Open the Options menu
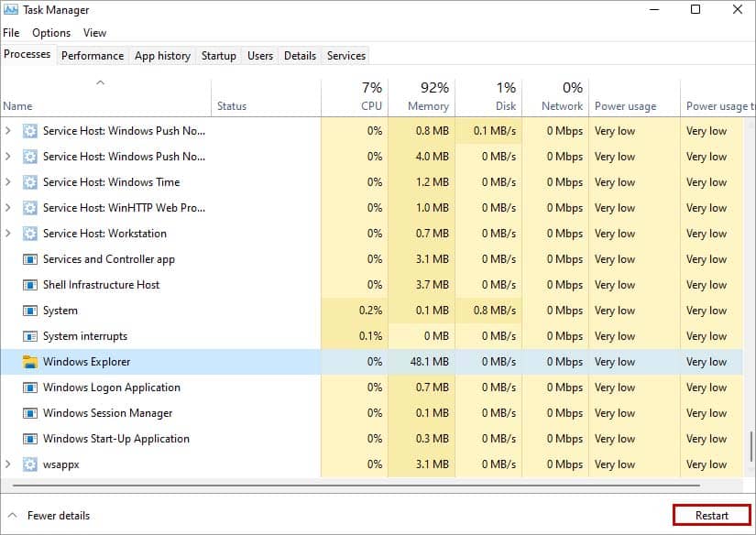 tap(51, 33)
